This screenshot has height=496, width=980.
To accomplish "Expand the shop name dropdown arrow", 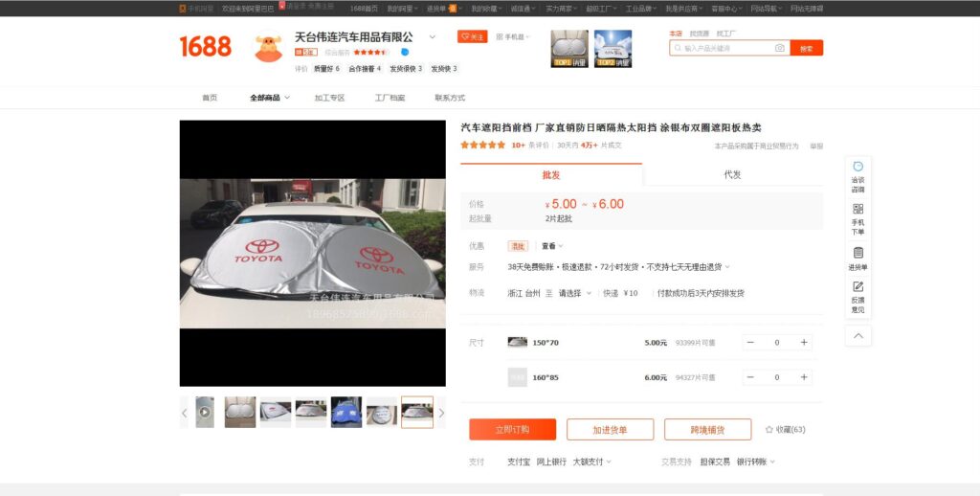I will click(432, 37).
